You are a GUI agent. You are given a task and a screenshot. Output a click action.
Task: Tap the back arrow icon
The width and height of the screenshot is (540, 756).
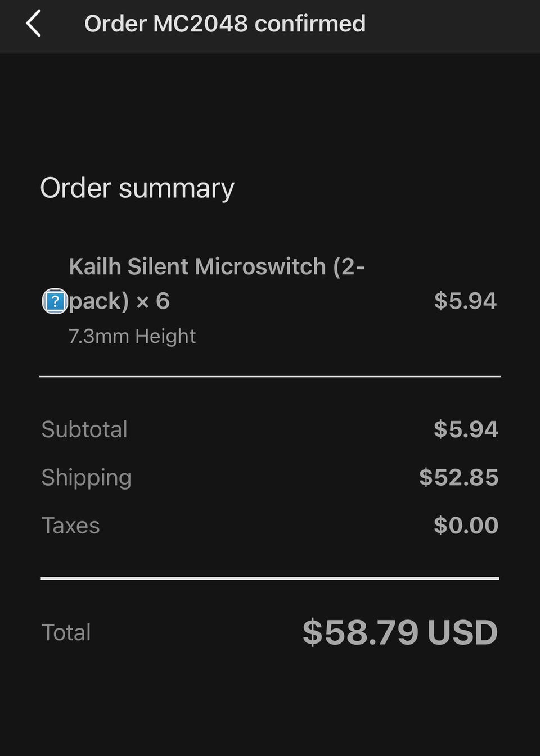click(x=34, y=24)
